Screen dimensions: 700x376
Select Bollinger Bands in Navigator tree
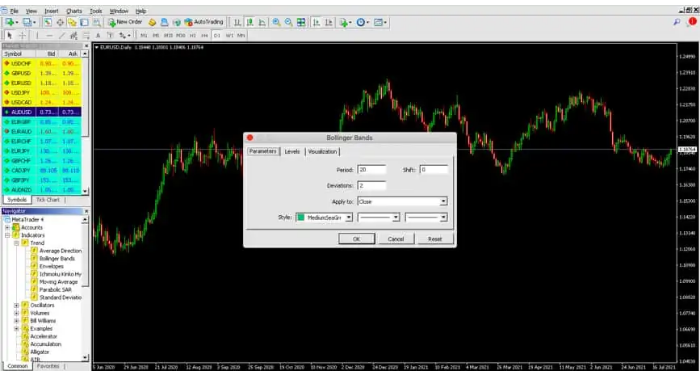point(57,259)
